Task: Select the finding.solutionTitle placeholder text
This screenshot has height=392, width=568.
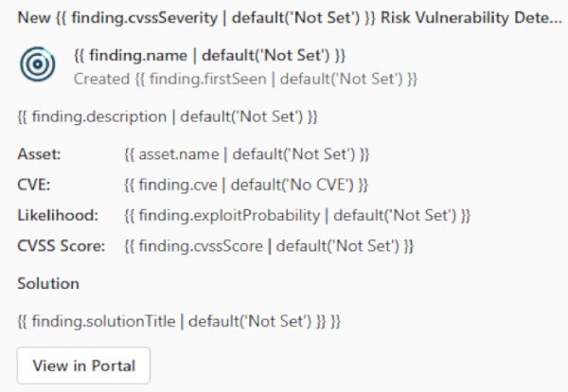Action: coord(169,321)
